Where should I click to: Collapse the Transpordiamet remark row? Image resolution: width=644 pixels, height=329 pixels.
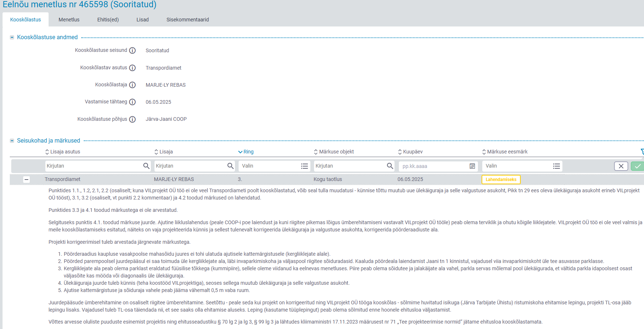(26, 179)
